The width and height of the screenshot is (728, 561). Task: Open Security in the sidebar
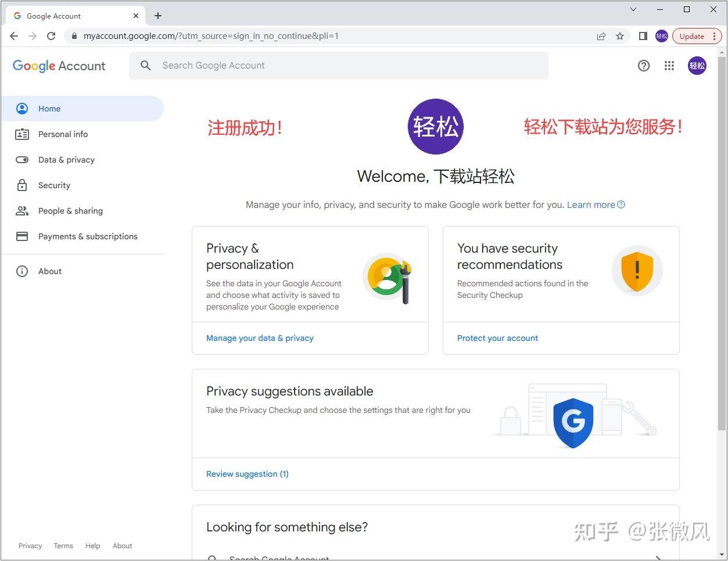pyautogui.click(x=83, y=185)
